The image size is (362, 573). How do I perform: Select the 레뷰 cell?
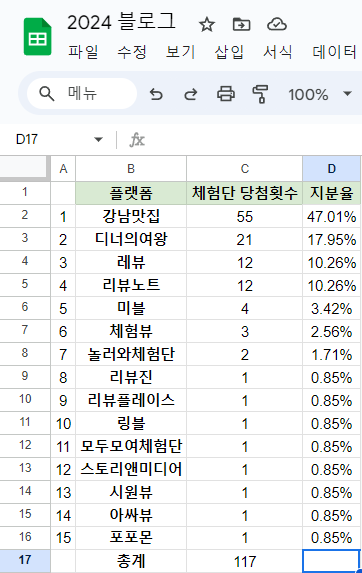pos(131,262)
